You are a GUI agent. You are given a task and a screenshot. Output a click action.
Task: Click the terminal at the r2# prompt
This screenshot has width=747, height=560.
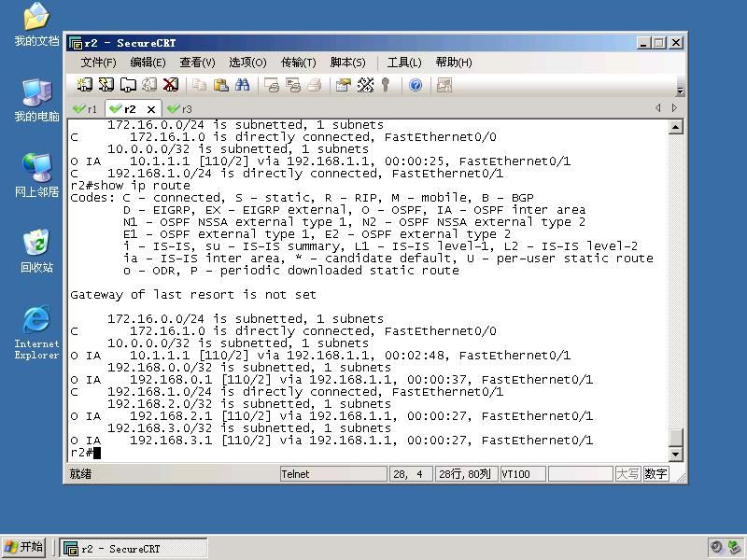(86, 453)
